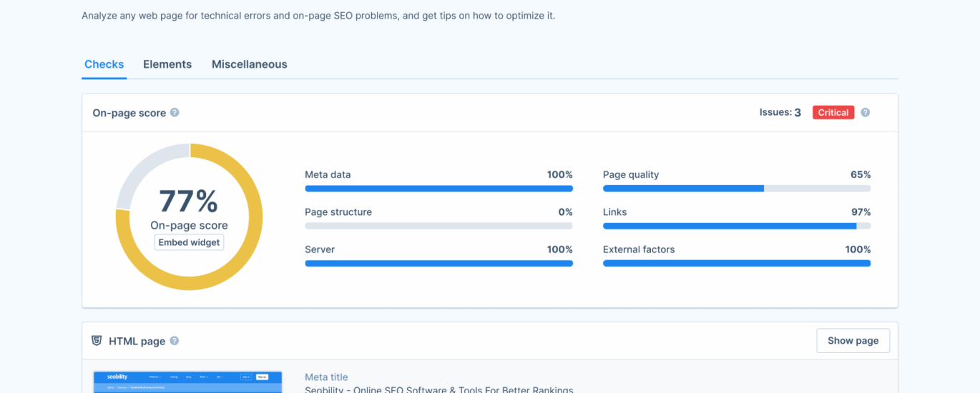Click the 'Page structure' label
The height and width of the screenshot is (393, 980).
(x=338, y=212)
